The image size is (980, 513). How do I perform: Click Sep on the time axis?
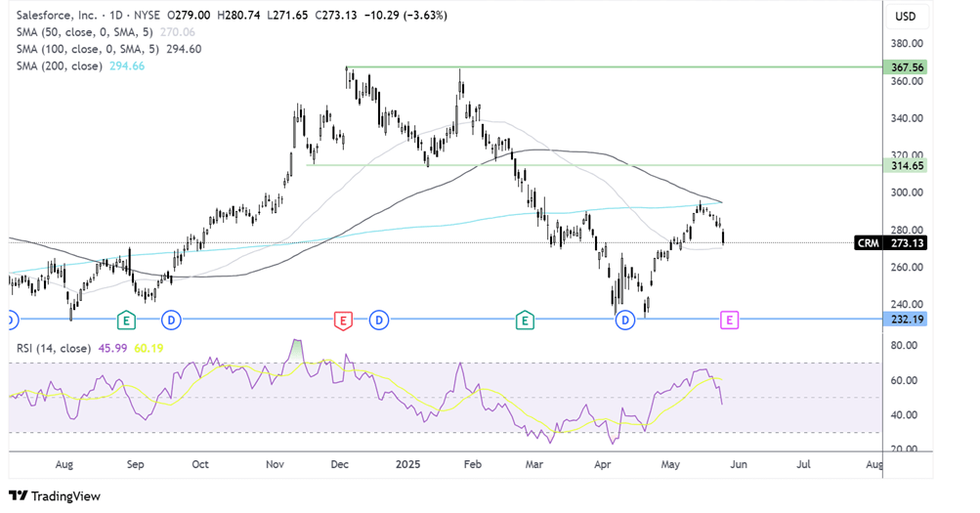click(135, 464)
